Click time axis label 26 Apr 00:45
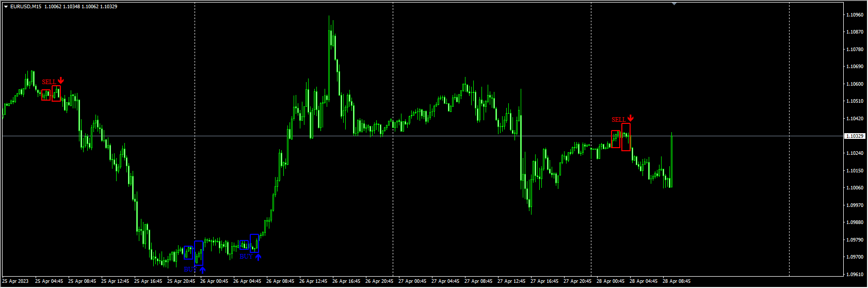 [x=214, y=281]
